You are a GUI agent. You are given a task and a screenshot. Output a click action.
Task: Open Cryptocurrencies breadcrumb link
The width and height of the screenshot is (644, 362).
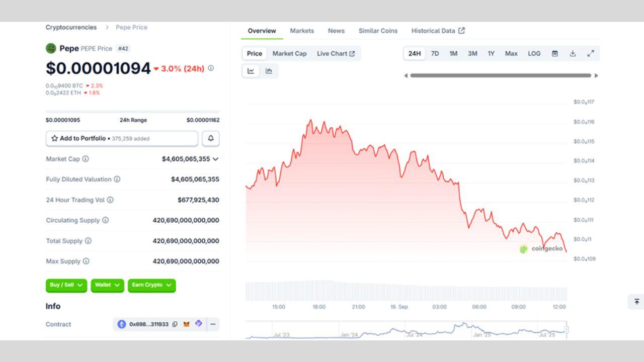71,27
